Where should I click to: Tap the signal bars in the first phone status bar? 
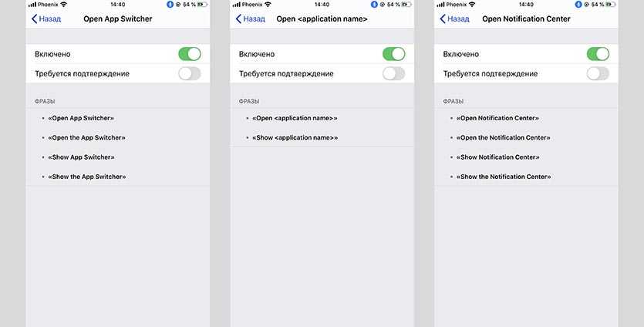(32, 5)
